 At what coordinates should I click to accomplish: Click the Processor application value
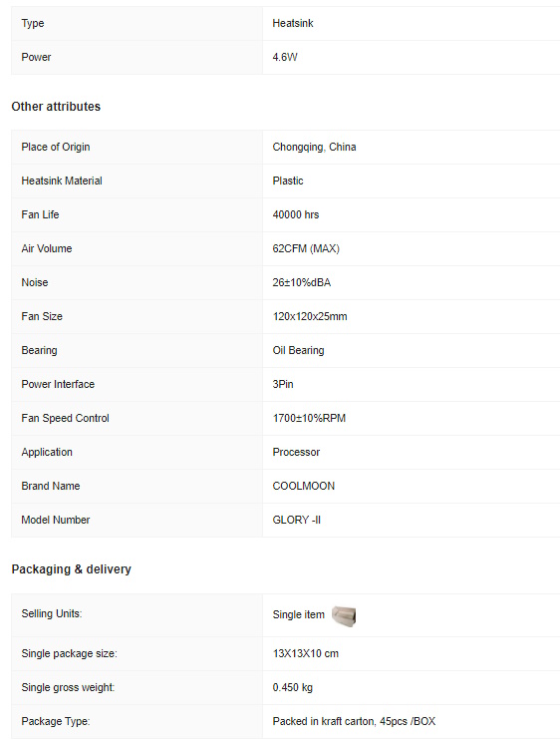coord(296,452)
